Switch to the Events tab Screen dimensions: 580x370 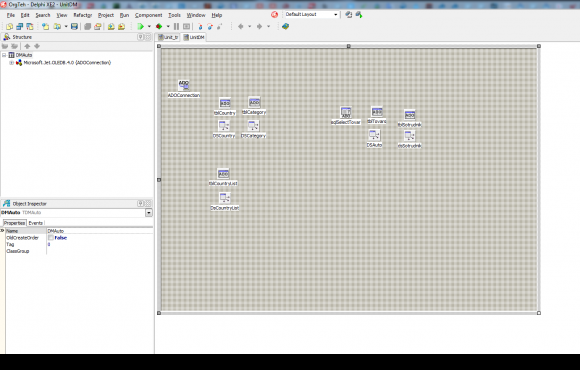[x=36, y=223]
